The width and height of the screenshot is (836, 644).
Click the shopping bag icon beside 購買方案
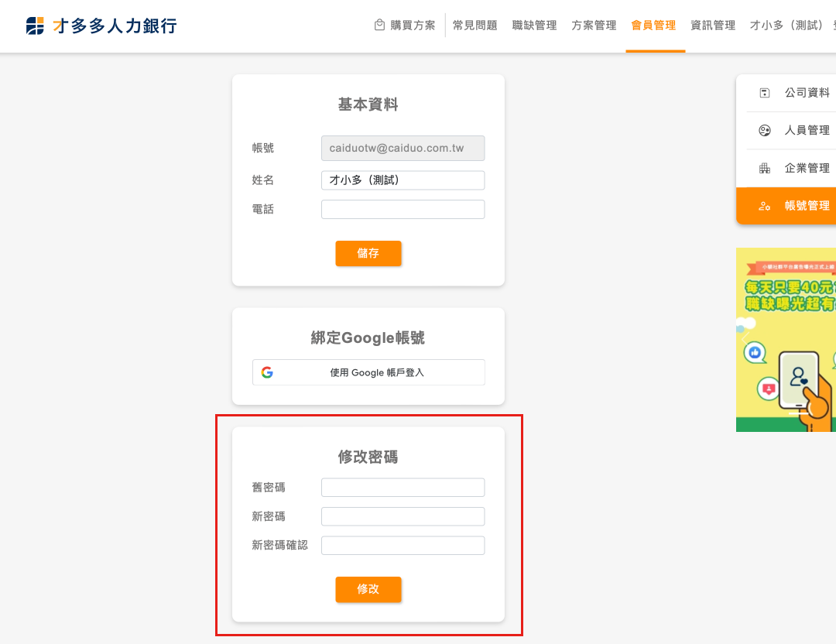tap(379, 25)
